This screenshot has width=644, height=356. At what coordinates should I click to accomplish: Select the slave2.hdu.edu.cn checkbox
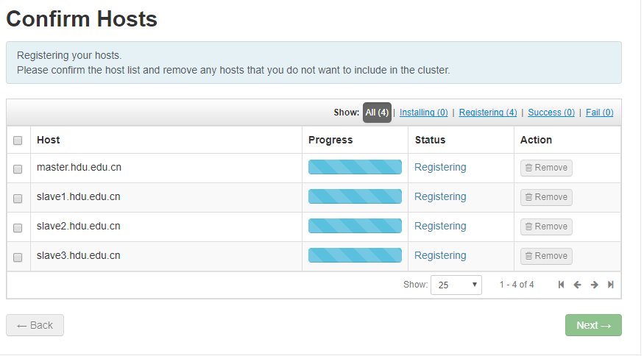click(18, 228)
